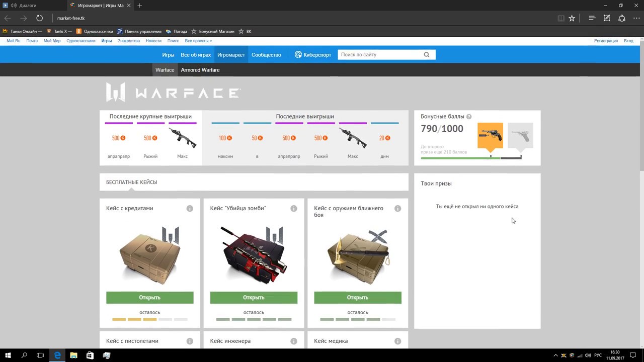The height and width of the screenshot is (362, 644).
Task: Show info for Кейс инженера
Action: (294, 341)
